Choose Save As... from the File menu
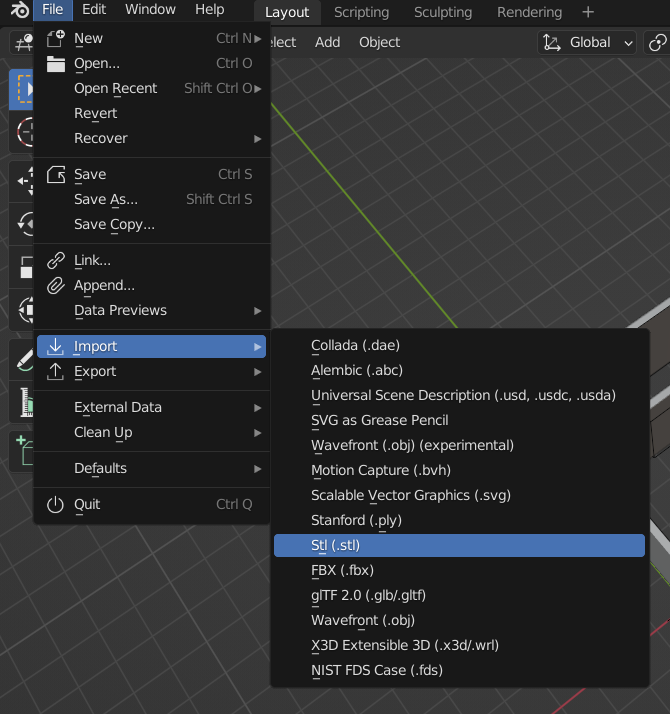This screenshot has height=714, width=670. pyautogui.click(x=152, y=199)
